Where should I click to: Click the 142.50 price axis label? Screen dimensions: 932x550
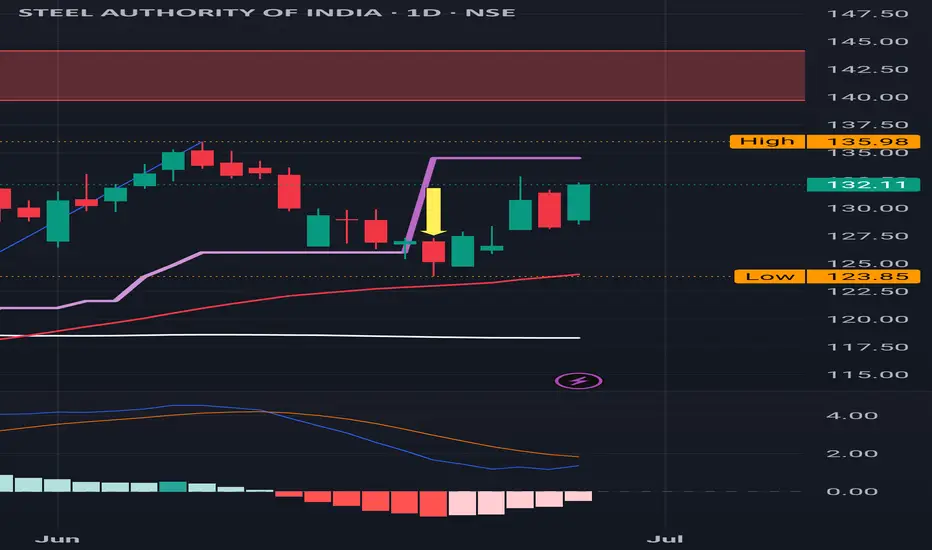868,69
